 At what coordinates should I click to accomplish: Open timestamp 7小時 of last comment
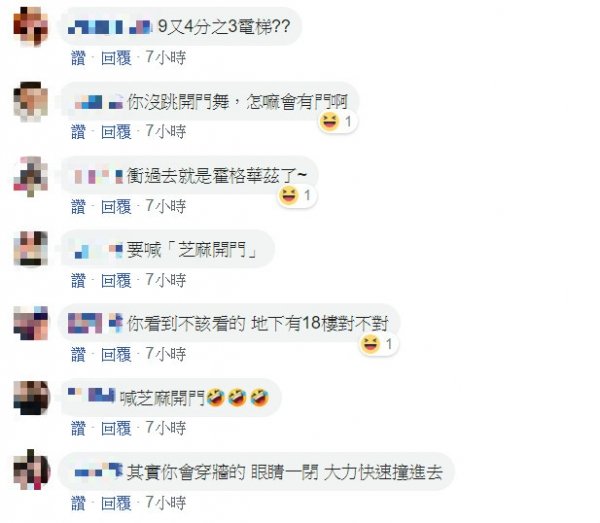pyautogui.click(x=166, y=502)
